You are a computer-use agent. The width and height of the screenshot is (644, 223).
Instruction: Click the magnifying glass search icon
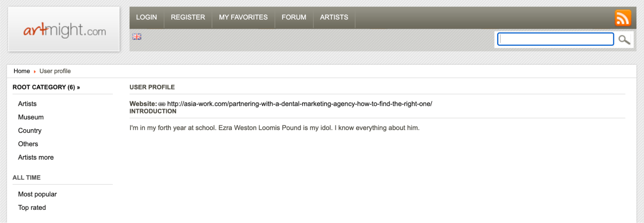click(624, 40)
